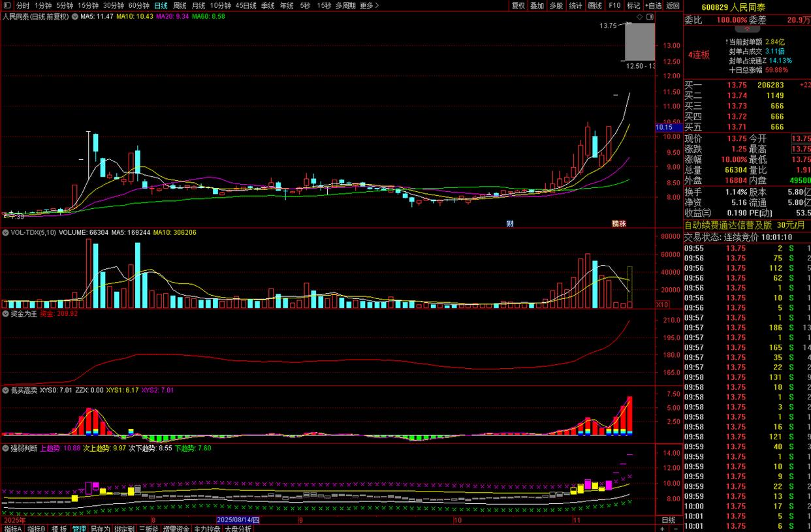
Task: Click the 4连板 label
Action: pos(699,55)
